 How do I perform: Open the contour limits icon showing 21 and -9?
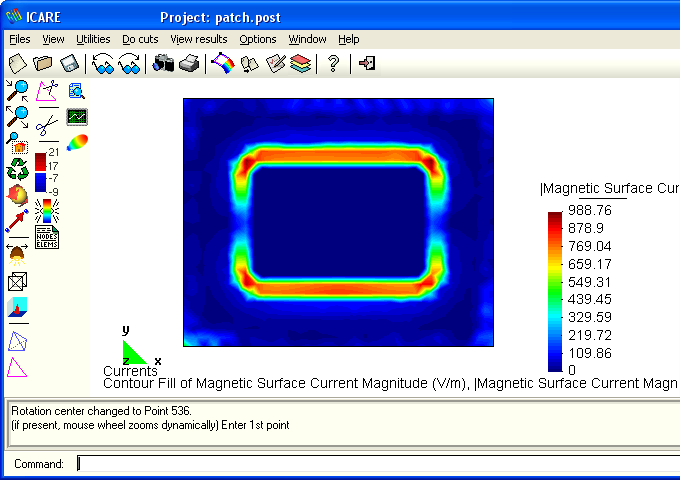47,172
